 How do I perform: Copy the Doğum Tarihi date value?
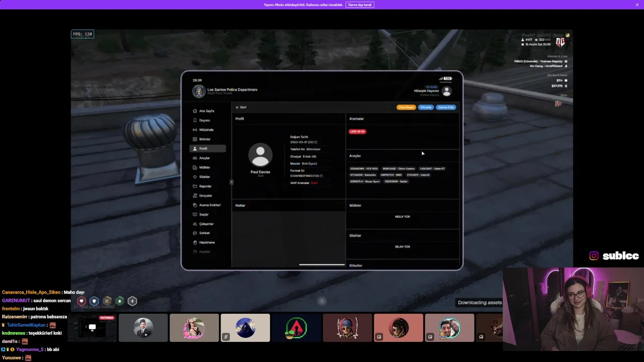pyautogui.click(x=316, y=142)
